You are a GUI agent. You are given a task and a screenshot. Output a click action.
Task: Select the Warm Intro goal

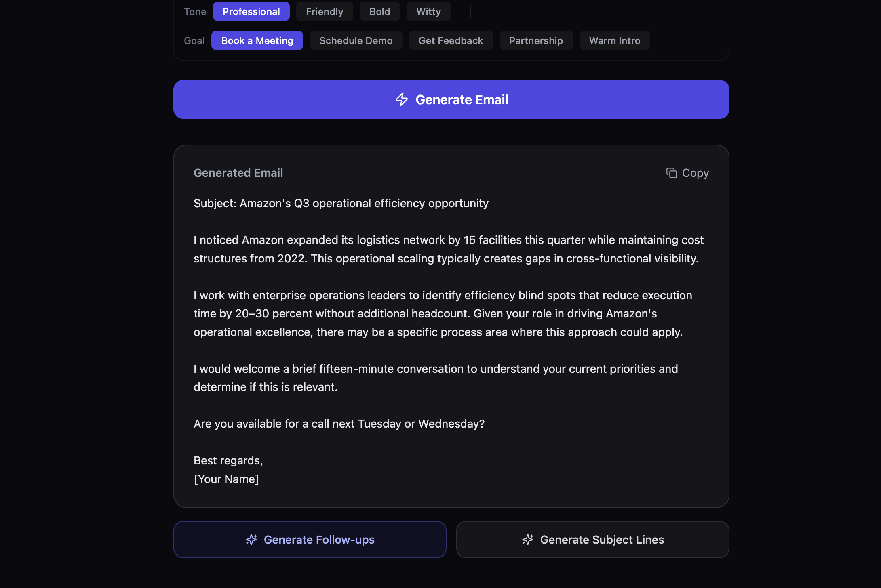pyautogui.click(x=615, y=40)
